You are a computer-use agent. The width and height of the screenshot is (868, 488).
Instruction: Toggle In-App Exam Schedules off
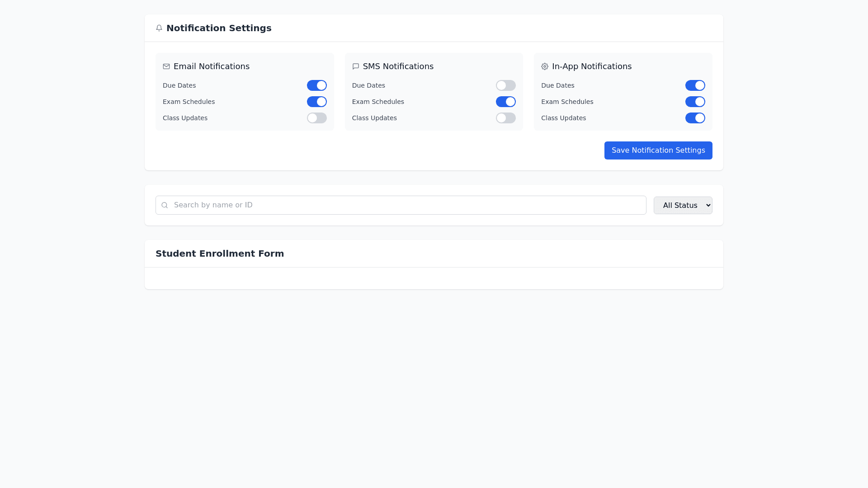coord(695,102)
